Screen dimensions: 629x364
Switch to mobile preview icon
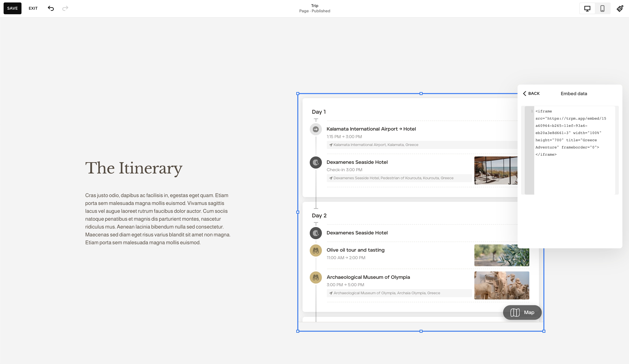click(x=602, y=9)
